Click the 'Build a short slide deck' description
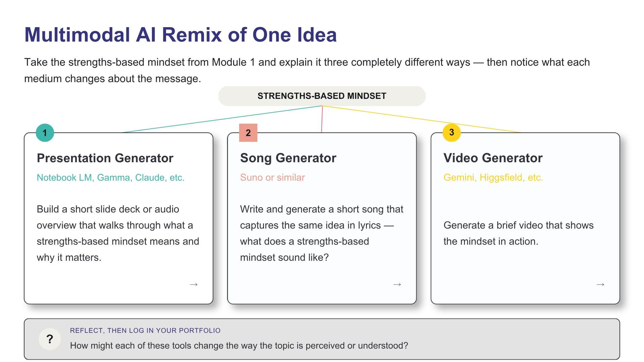Screen dimensions: 644x362 (118, 233)
